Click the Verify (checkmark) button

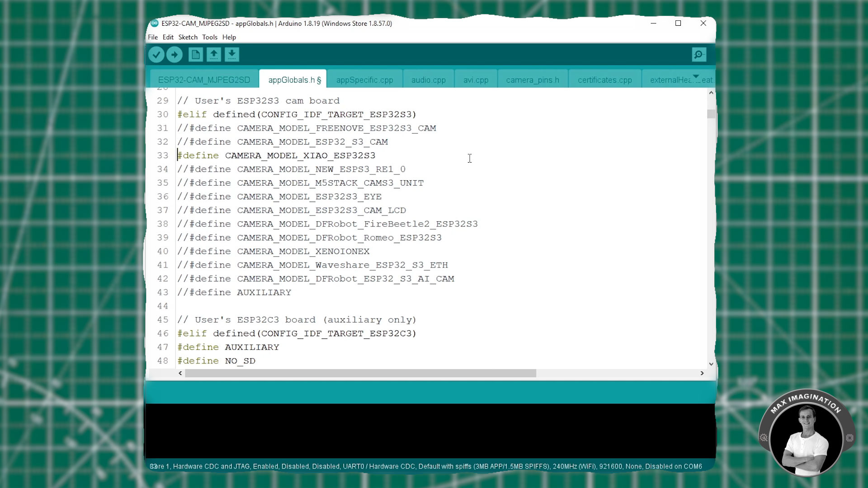(156, 54)
